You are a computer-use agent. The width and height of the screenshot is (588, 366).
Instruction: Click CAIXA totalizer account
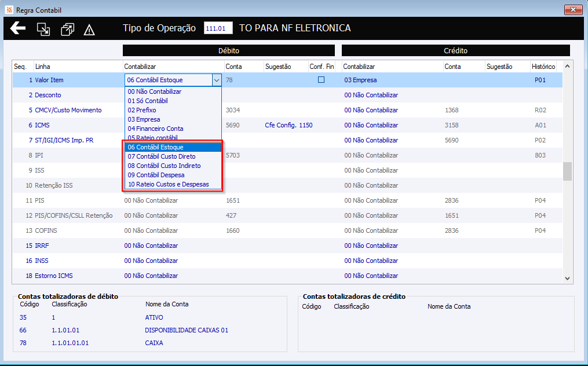154,343
